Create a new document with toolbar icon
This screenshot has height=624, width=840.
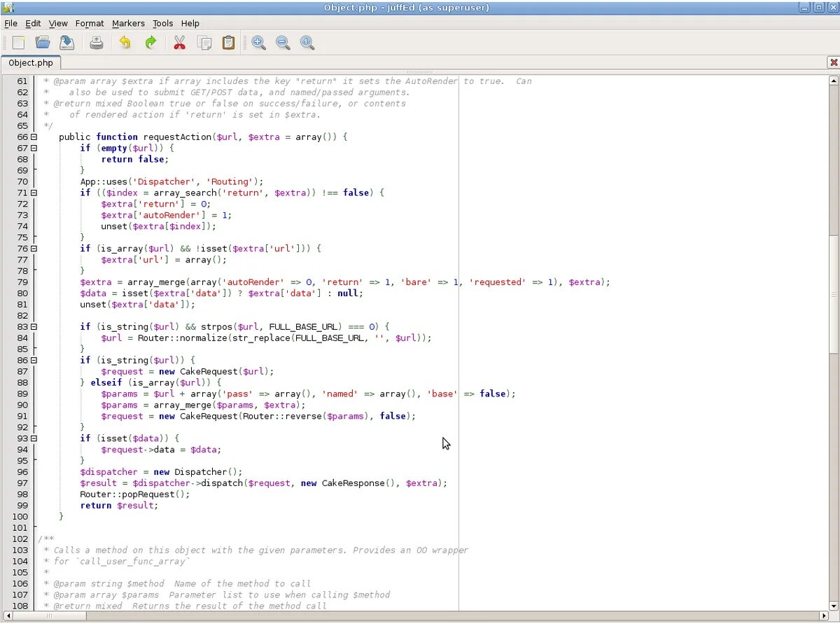tap(18, 43)
